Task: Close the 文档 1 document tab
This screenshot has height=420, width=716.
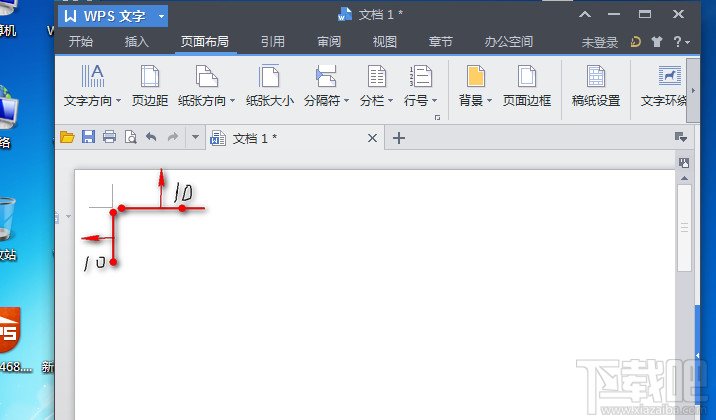Action: (372, 138)
